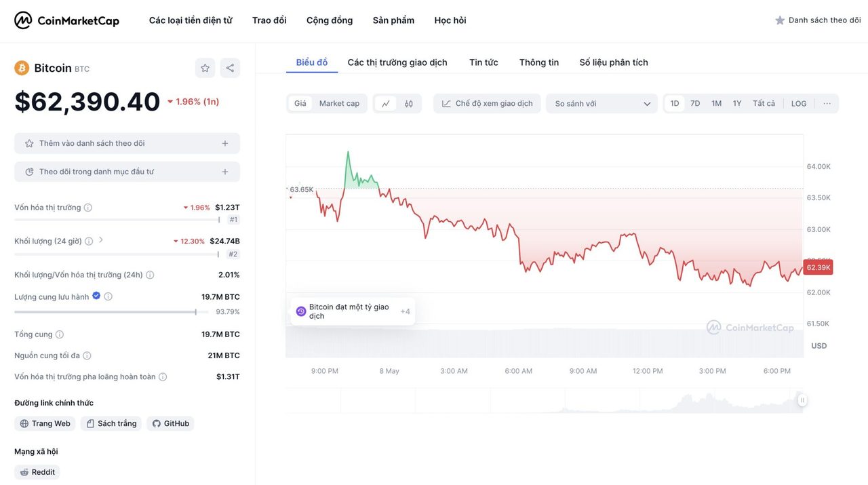The image size is (868, 485).
Task: Click the range handle on the mini chart
Action: tap(802, 400)
